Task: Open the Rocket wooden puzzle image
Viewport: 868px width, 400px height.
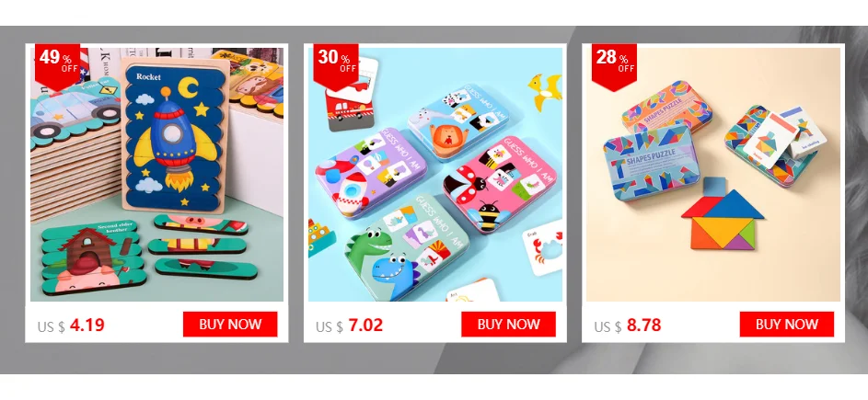Action: [156, 175]
